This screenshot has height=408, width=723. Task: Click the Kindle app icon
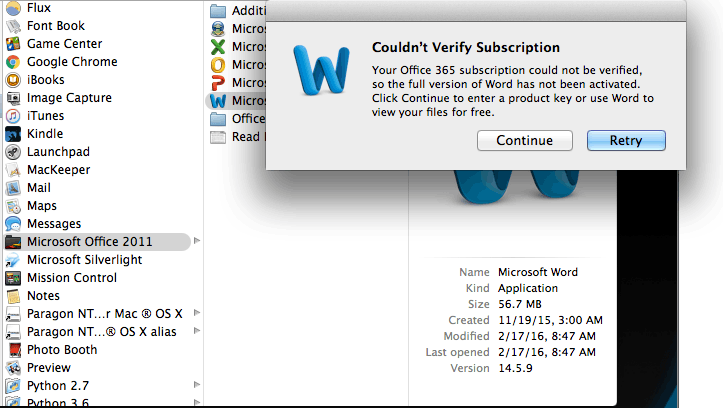[x=13, y=134]
